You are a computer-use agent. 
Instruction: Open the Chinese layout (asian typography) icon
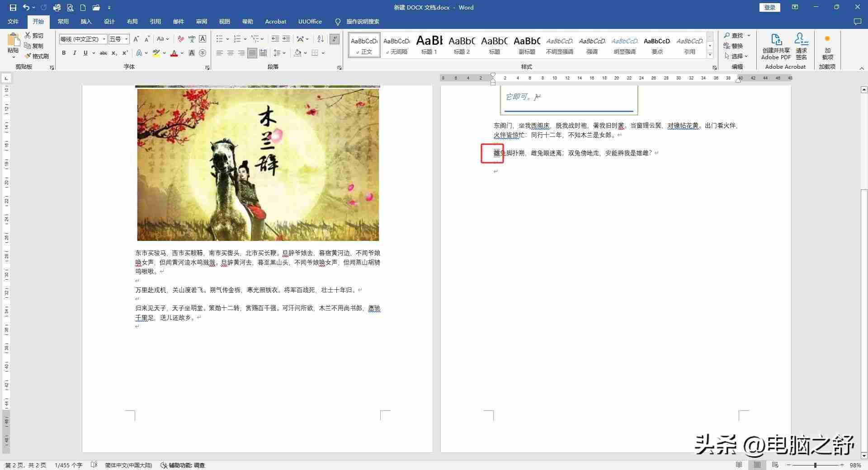[x=300, y=39]
